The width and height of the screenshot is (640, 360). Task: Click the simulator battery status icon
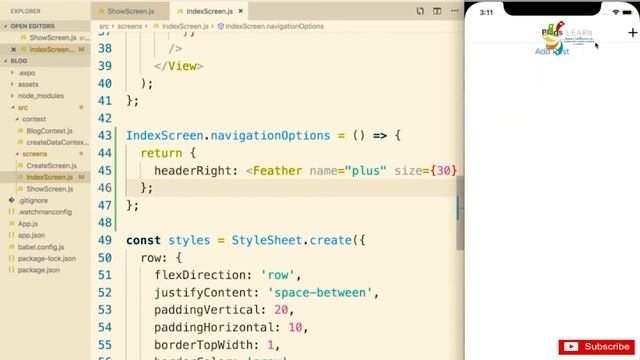tap(627, 12)
